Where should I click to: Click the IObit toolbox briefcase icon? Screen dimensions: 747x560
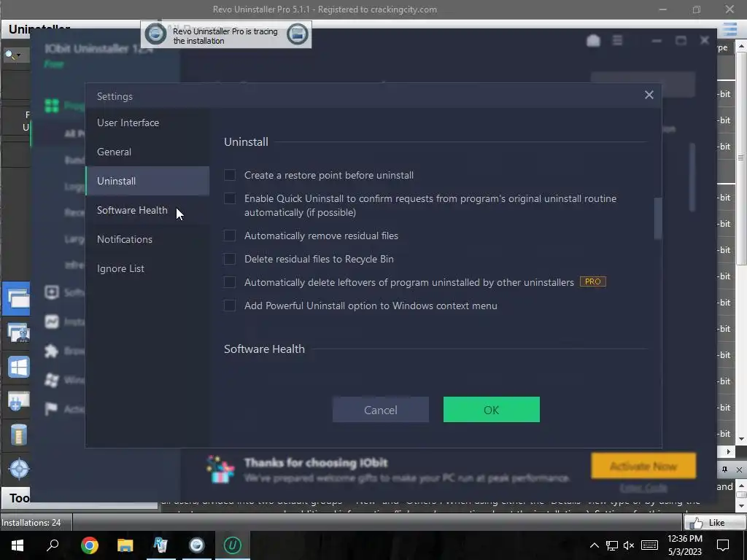point(593,41)
